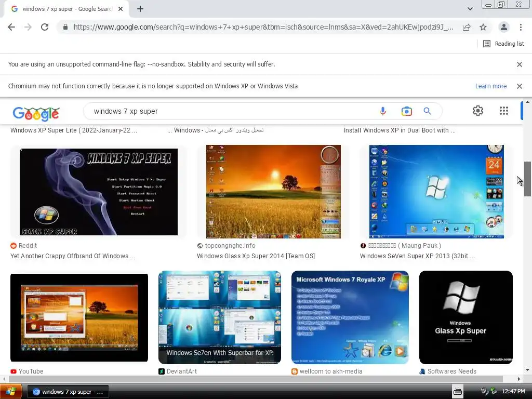Follow the YouTube source label
The image size is (532, 399).
(27, 371)
